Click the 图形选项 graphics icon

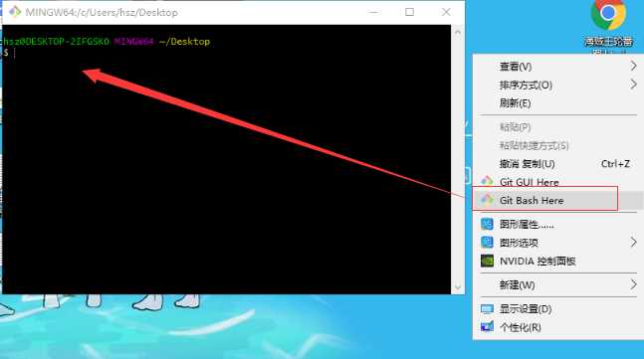click(x=487, y=243)
